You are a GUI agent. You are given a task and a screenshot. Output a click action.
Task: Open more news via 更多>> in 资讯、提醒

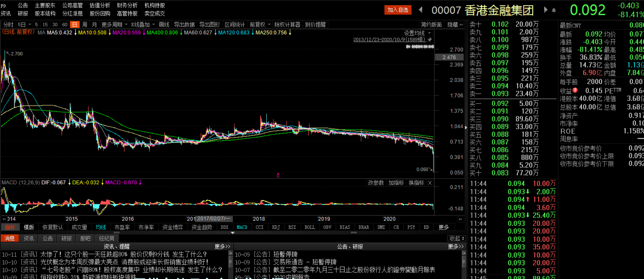tap(222, 246)
